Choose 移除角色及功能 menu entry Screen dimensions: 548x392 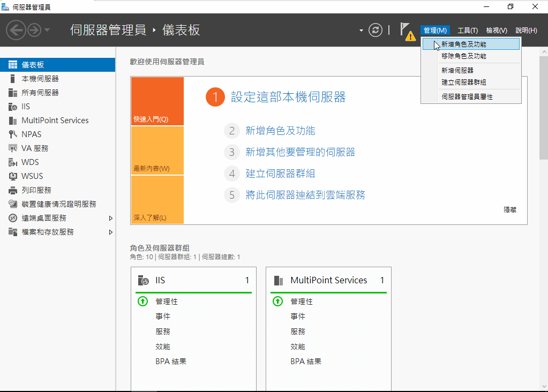point(464,56)
